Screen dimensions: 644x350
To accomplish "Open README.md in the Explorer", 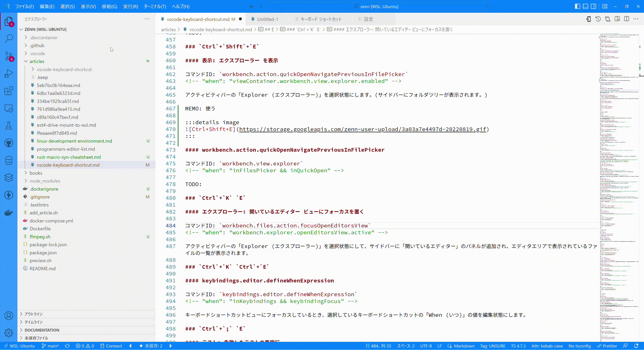I will click(x=43, y=269).
